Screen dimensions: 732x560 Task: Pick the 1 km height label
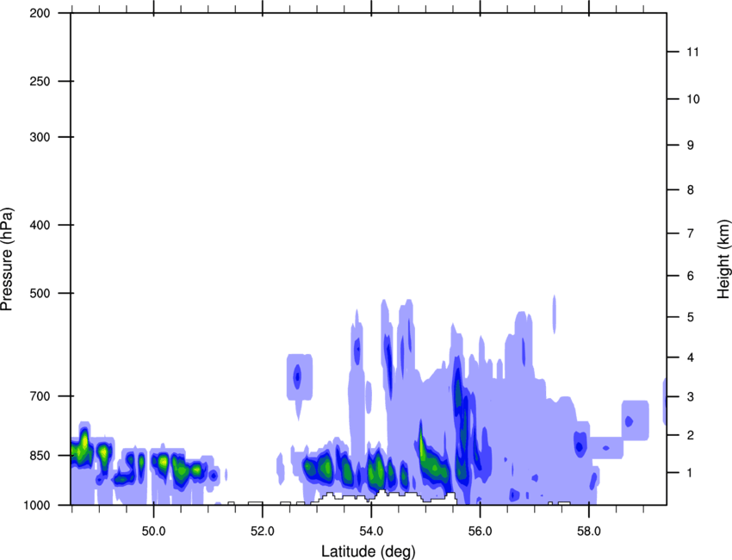tap(690, 473)
